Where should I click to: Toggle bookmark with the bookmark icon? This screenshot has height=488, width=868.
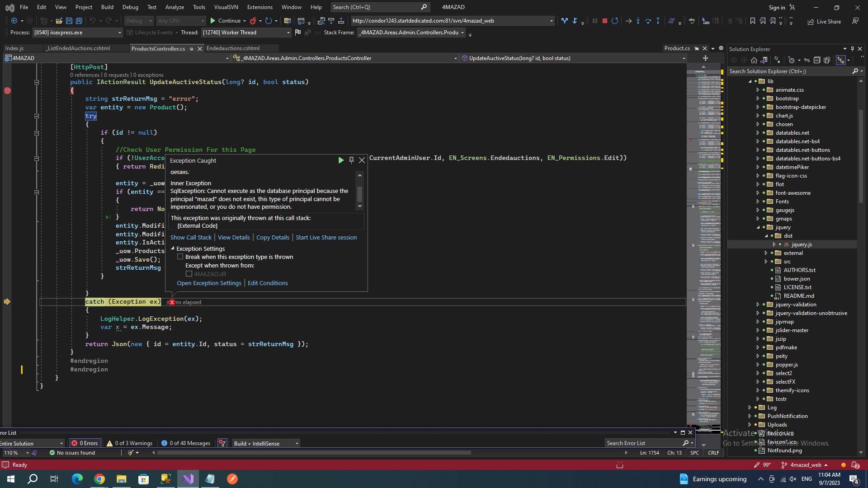click(752, 21)
